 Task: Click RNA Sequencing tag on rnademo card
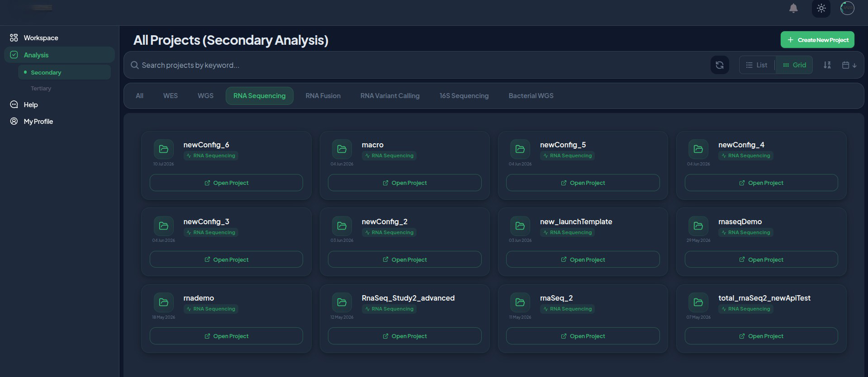click(211, 309)
